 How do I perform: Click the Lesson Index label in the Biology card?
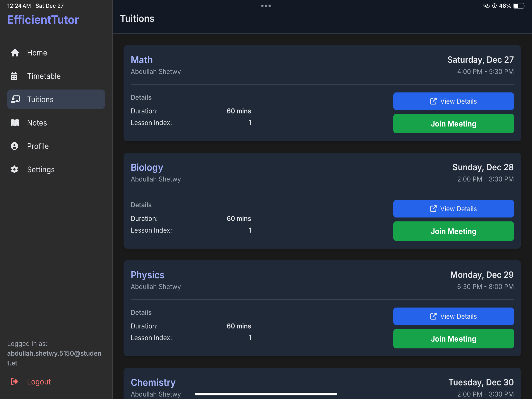tap(151, 230)
